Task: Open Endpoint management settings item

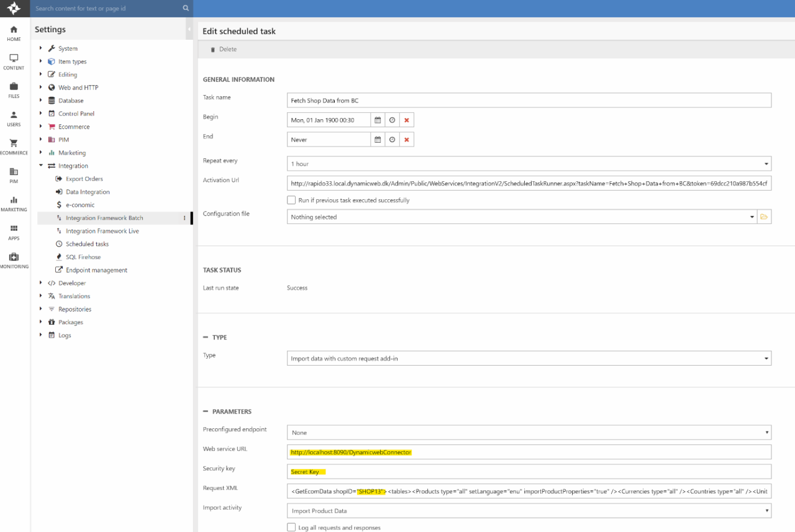Action: [96, 270]
